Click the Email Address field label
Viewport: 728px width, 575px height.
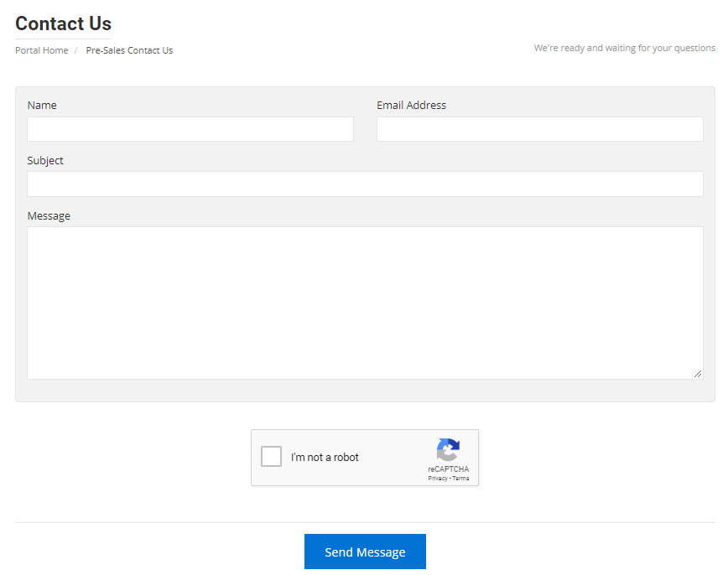click(x=411, y=106)
